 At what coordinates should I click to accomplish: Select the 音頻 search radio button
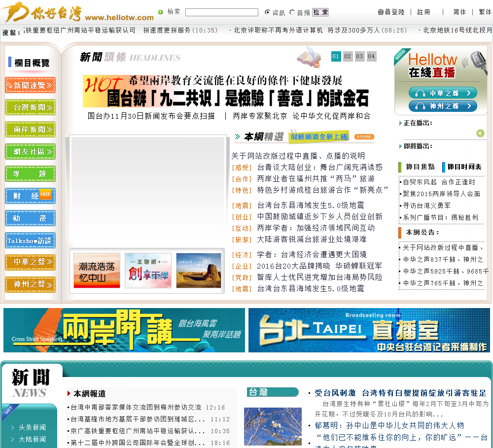(292, 12)
